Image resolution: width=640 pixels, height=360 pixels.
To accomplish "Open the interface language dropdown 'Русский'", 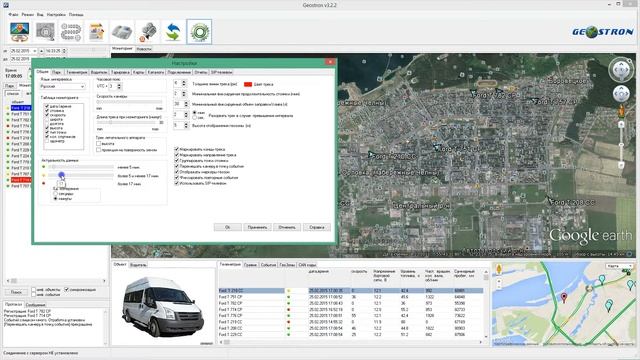I will pyautogui.click(x=63, y=86).
